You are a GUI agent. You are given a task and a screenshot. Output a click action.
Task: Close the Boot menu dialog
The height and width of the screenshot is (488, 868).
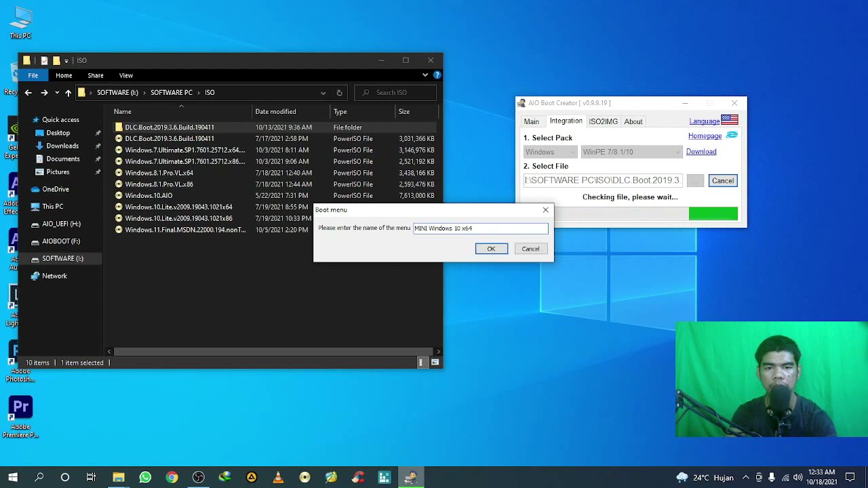(x=545, y=210)
